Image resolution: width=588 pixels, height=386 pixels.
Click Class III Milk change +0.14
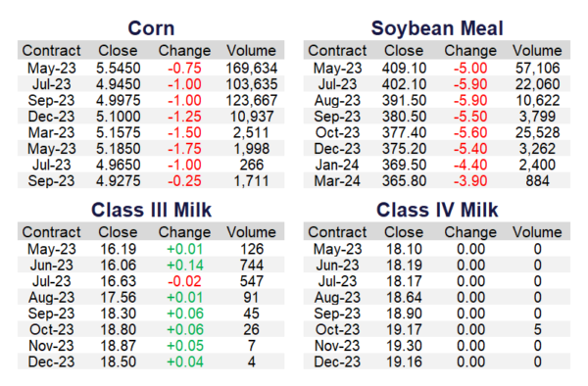click(x=184, y=265)
